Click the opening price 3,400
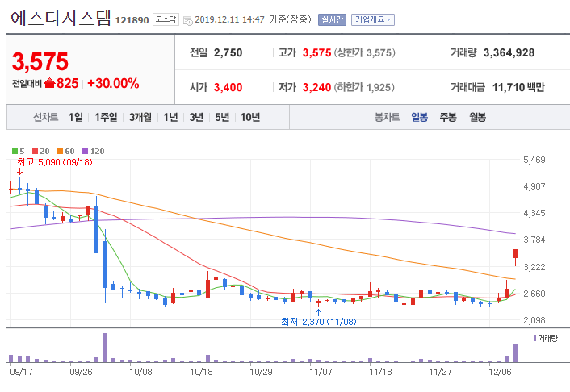Viewport: 570px width, 392px height. [x=228, y=88]
